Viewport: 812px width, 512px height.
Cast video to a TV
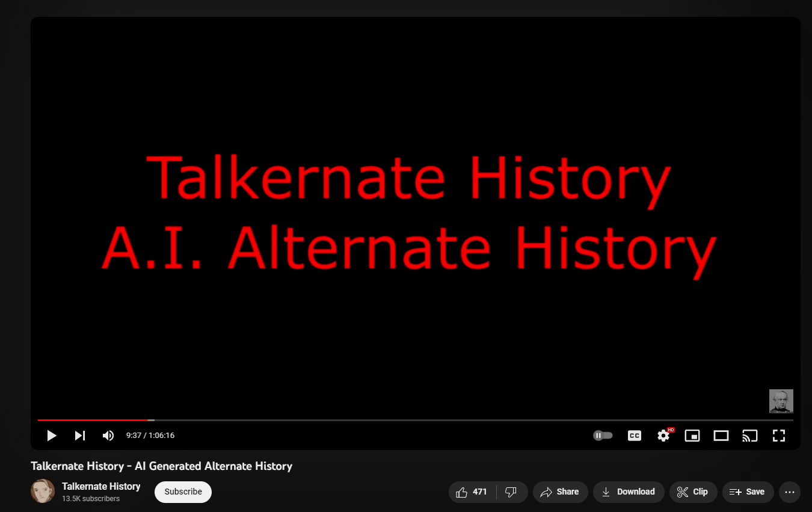(749, 436)
